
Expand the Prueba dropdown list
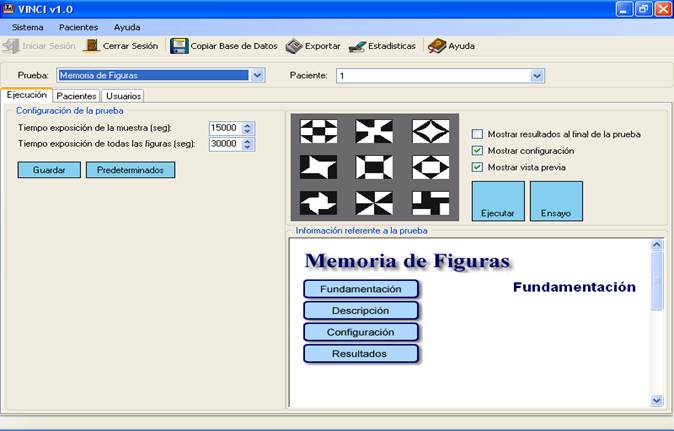tap(257, 75)
